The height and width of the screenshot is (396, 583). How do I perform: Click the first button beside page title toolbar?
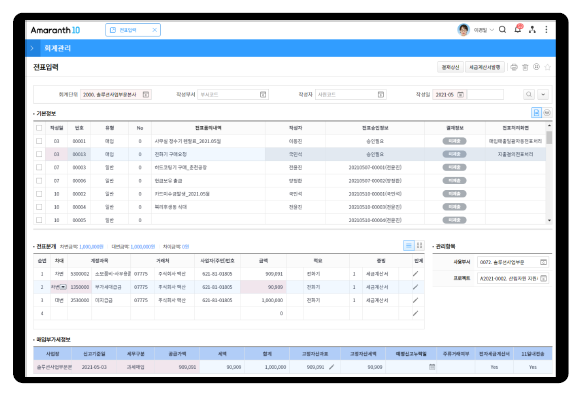450,67
